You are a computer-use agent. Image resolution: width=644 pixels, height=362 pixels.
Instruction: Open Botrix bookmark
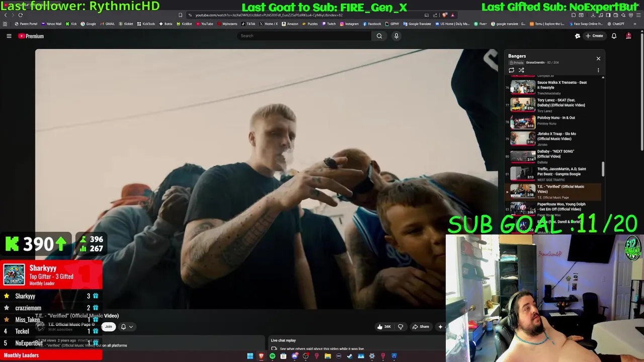click(x=166, y=24)
